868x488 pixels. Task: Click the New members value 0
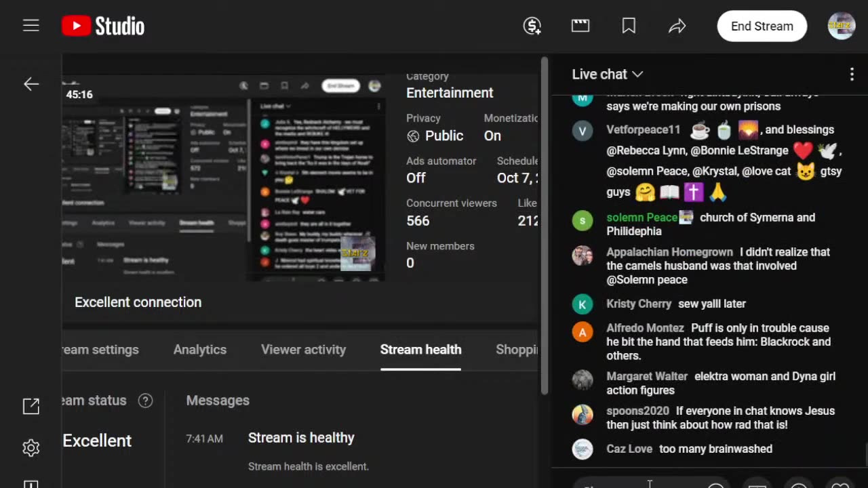coord(410,263)
